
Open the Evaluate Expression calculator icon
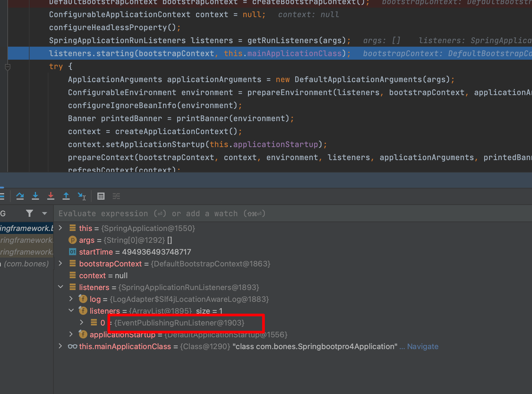[x=101, y=196]
